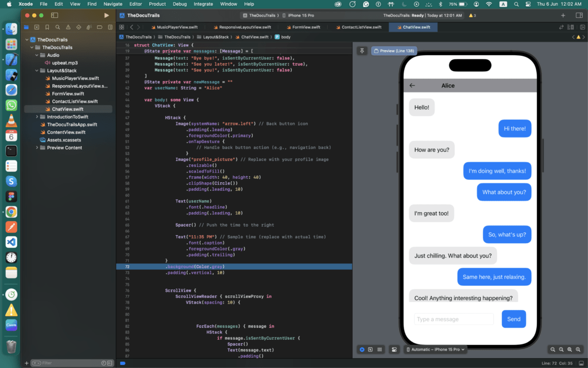Screen dimensions: 588x368
Task: Toggle the navigator sidebar visibility
Action: point(55,16)
